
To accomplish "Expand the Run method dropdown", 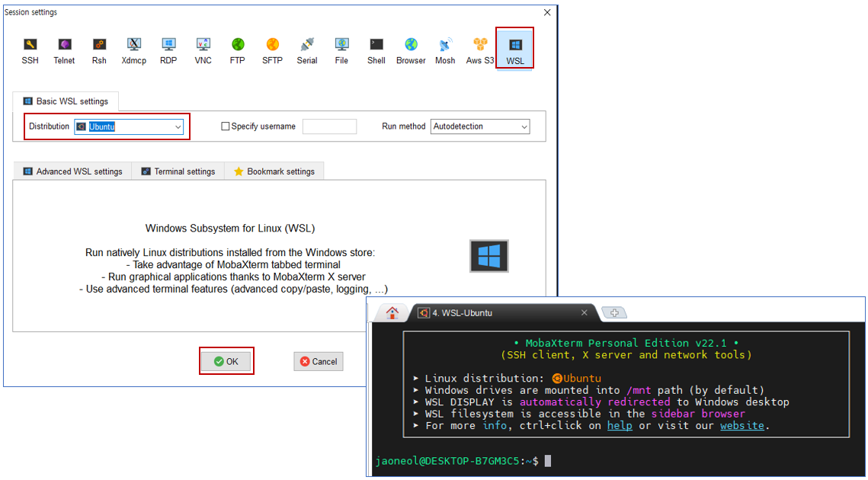I will [x=480, y=126].
